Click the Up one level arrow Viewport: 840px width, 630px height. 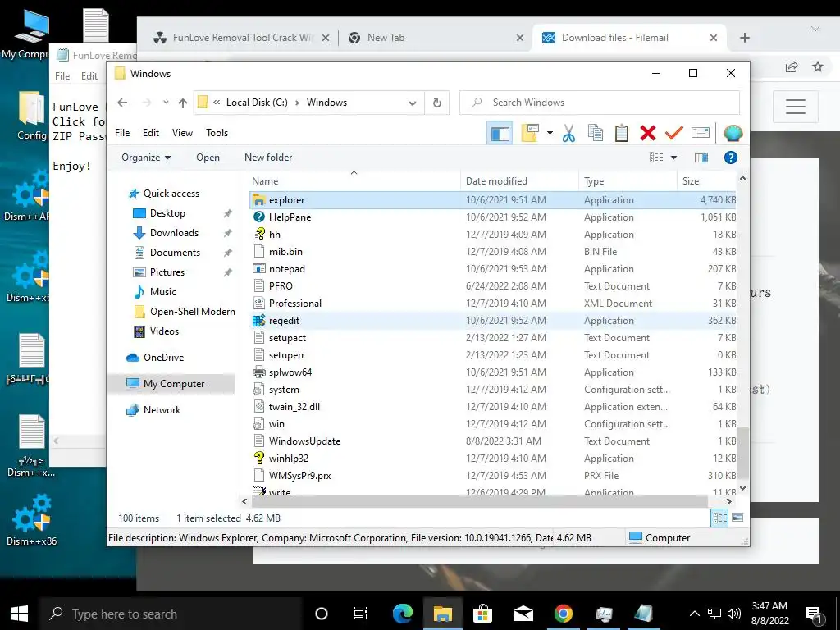(183, 103)
